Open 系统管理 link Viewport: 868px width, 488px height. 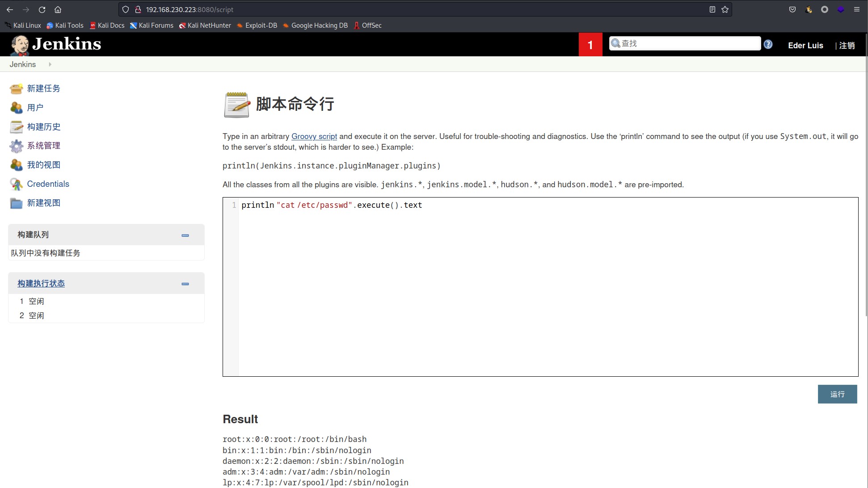click(43, 146)
